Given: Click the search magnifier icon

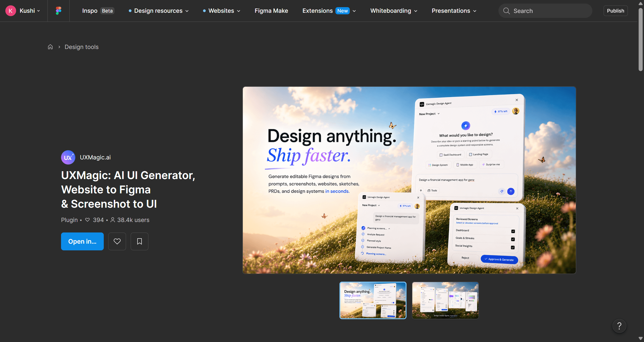Looking at the screenshot, I should [x=506, y=11].
